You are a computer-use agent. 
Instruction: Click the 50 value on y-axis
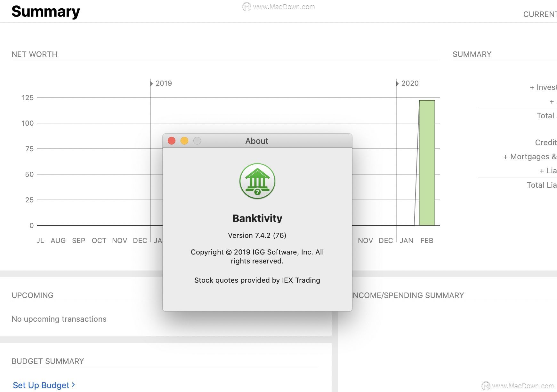tap(29, 175)
